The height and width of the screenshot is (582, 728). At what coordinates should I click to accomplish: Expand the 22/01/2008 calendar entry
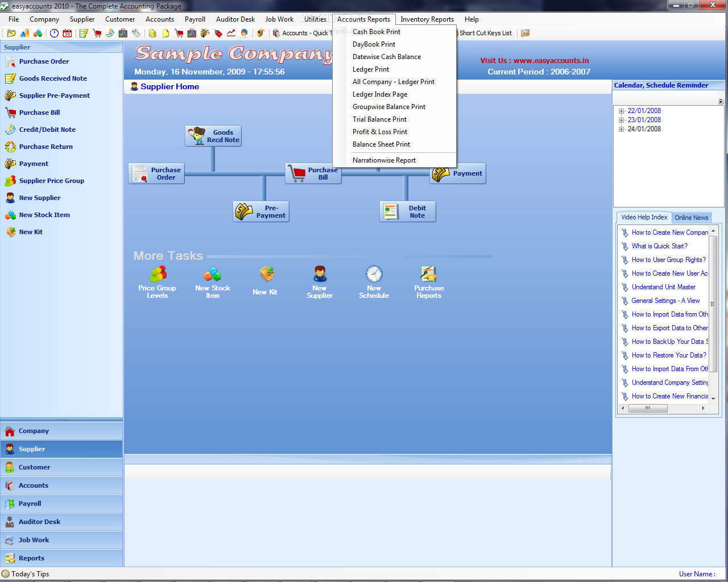[x=622, y=111]
